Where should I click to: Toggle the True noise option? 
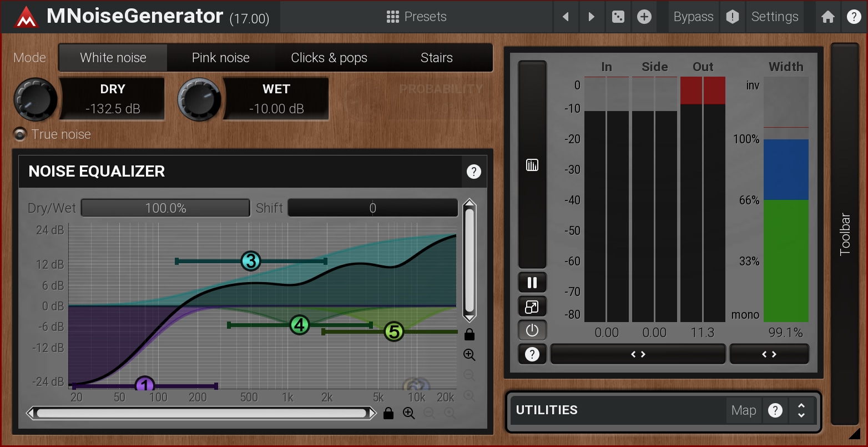pos(21,134)
